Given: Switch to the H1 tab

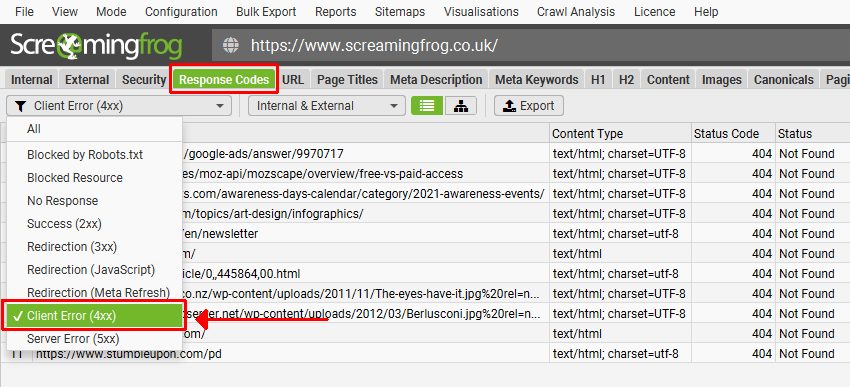Looking at the screenshot, I should point(598,80).
